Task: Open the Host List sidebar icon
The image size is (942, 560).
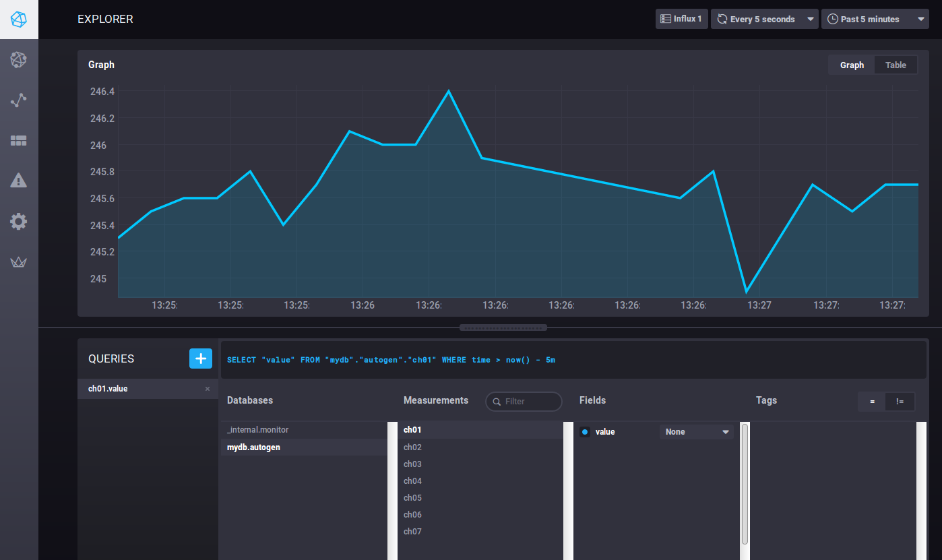Action: (19, 60)
